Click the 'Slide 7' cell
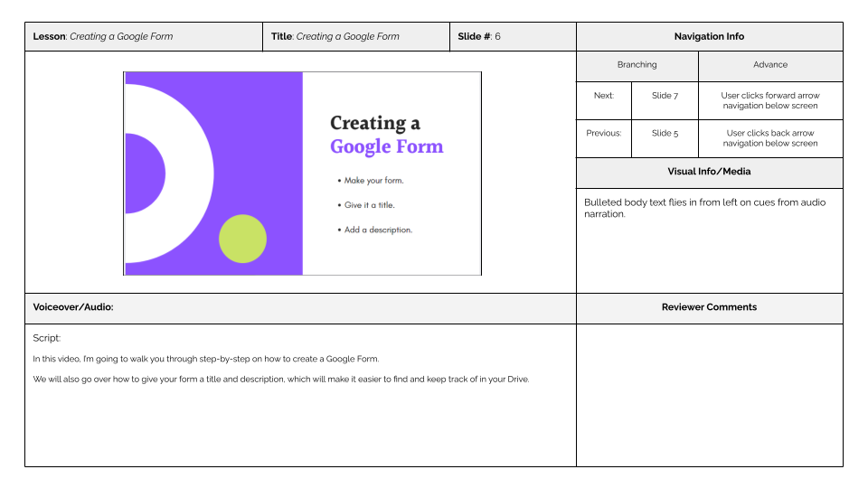This screenshot has width=868, height=488. coord(665,100)
